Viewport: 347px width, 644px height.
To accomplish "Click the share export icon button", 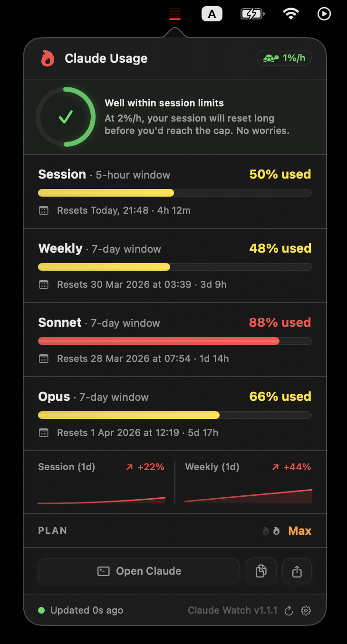I will point(297,571).
